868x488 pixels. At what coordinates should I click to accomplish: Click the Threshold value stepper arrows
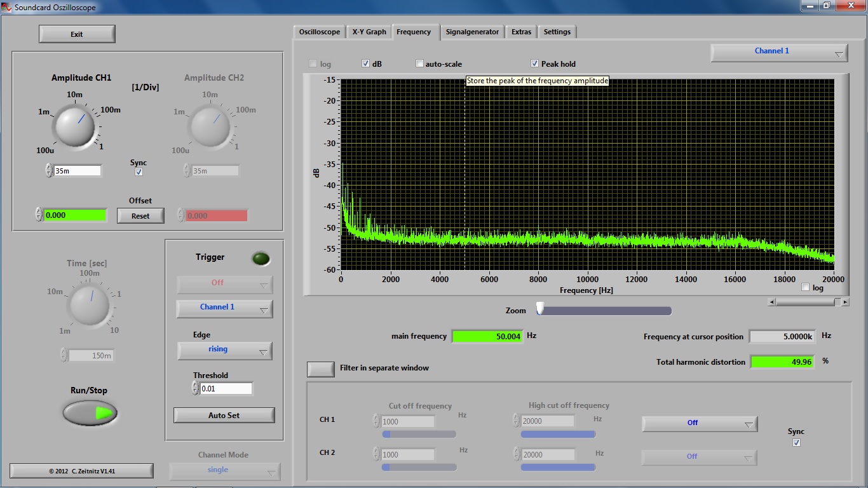(x=195, y=388)
